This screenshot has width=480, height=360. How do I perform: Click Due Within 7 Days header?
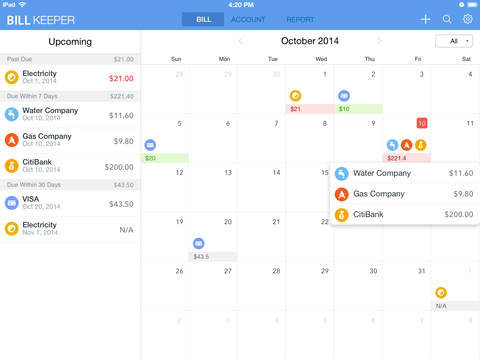70,96
